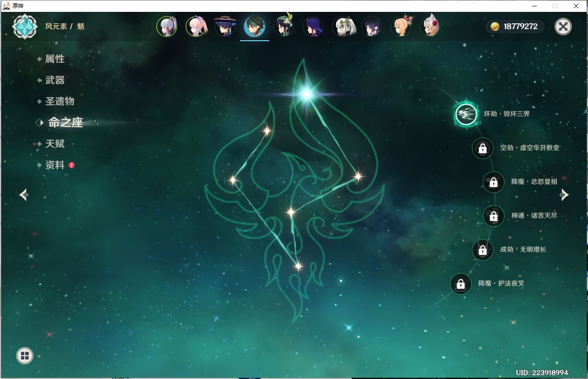Select the unlocked 坏劫·毁坏三界 constellation icon
Image resolution: width=588 pixels, height=379 pixels.
point(466,114)
